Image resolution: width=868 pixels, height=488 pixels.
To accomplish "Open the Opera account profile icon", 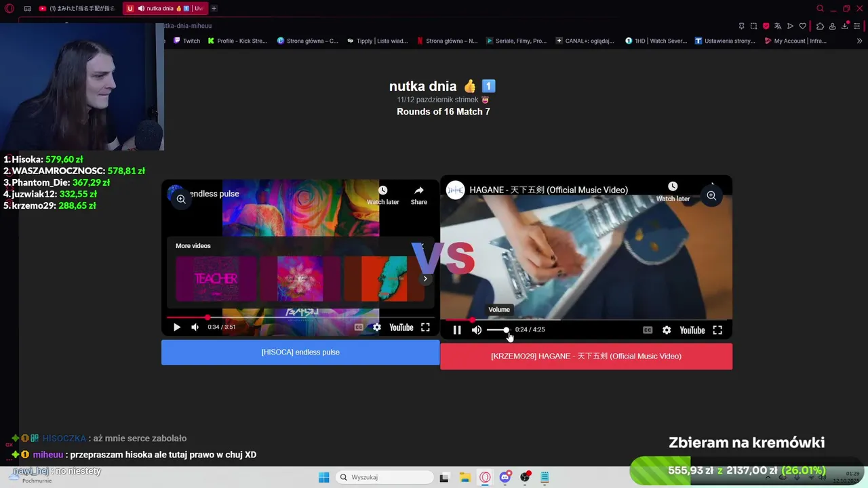I will 833,26.
